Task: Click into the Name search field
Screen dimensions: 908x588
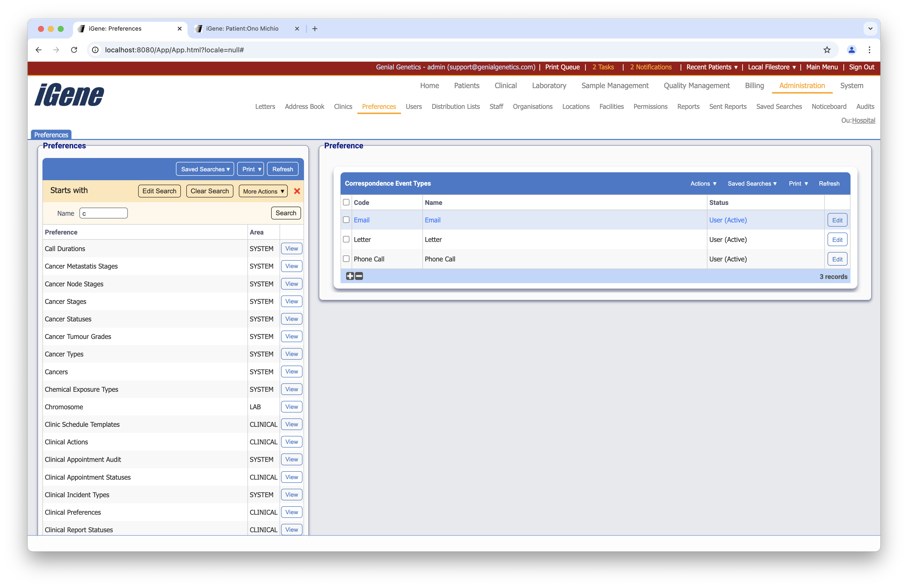Action: click(103, 213)
